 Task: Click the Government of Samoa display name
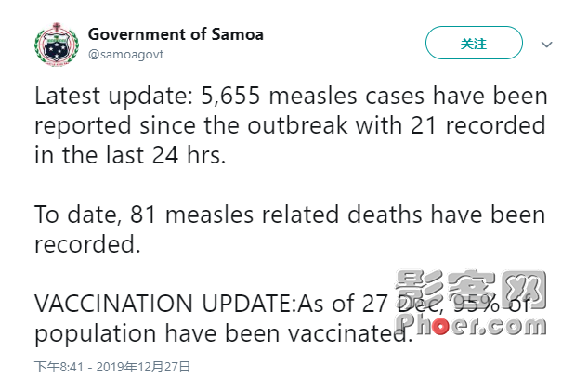pos(176,34)
